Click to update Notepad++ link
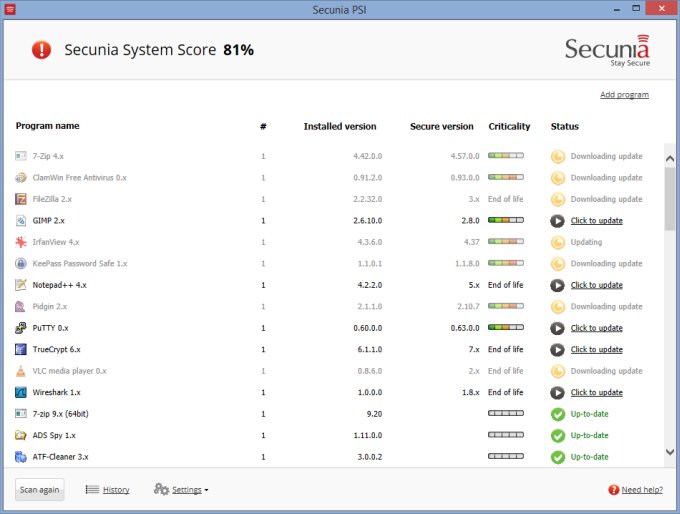680x514 pixels. click(596, 285)
